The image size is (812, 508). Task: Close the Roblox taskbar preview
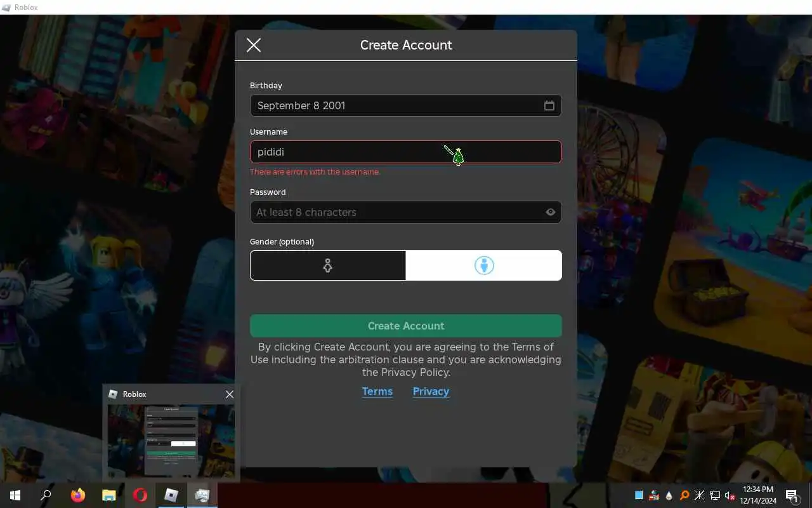(x=230, y=394)
